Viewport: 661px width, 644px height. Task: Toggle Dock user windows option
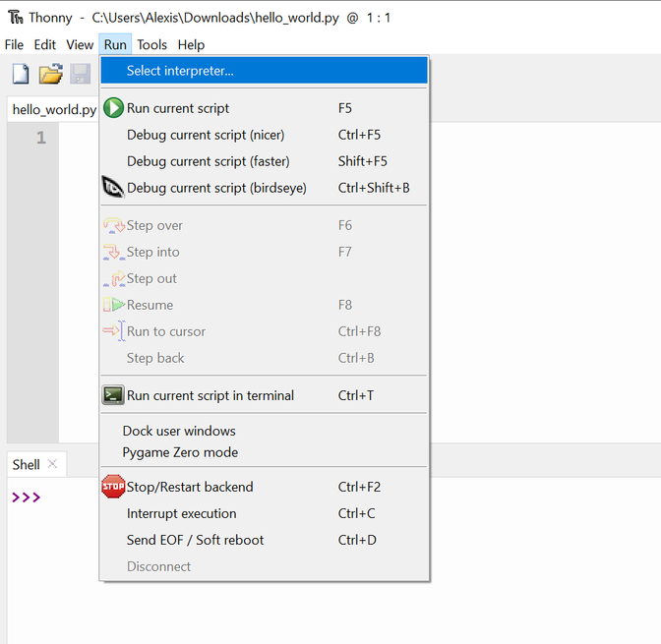[x=179, y=431]
